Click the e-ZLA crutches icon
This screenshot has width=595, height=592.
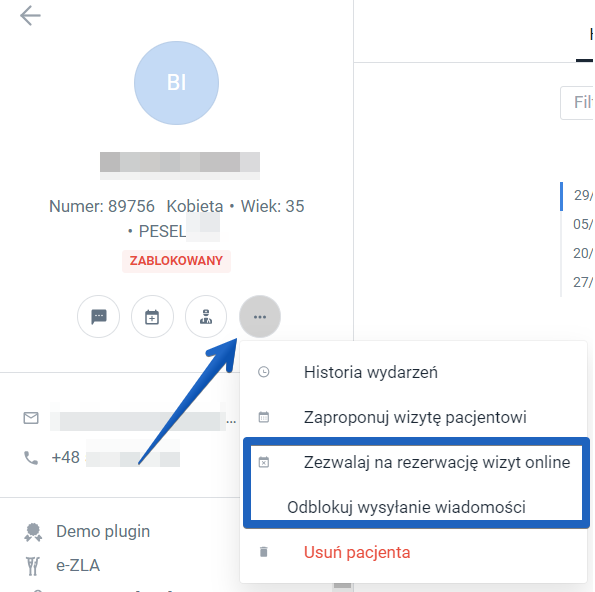tap(33, 566)
